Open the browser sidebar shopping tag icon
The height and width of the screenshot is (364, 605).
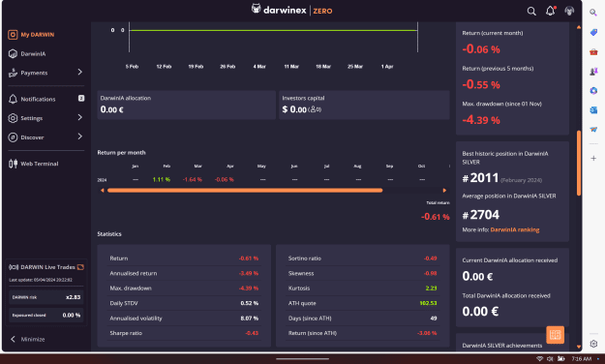pos(593,32)
